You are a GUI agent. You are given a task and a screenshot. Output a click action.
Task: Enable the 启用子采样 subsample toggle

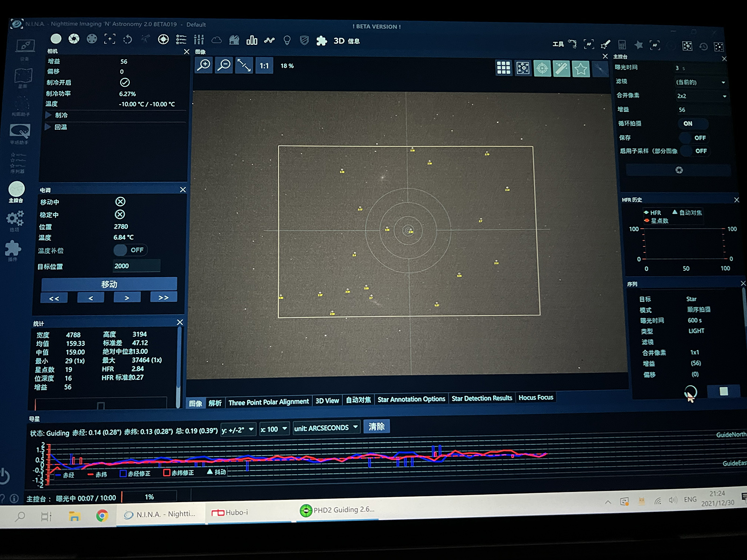[694, 151]
